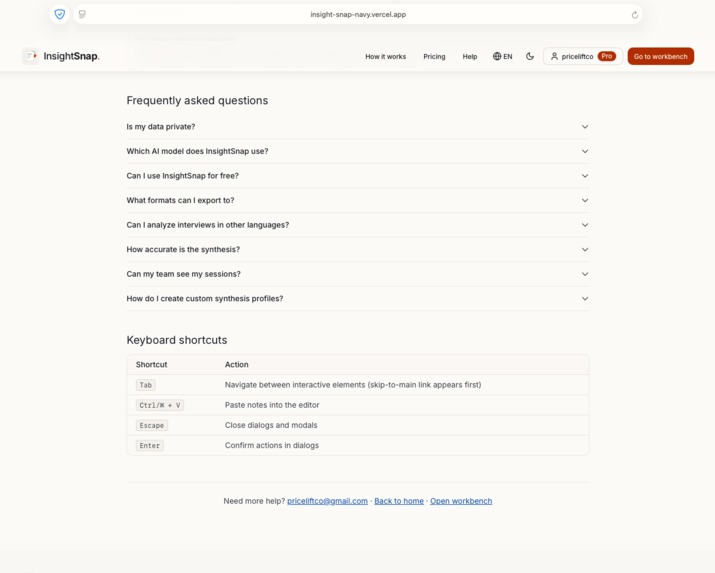Image resolution: width=715 pixels, height=573 pixels.
Task: Click the Pro badge
Action: [606, 56]
